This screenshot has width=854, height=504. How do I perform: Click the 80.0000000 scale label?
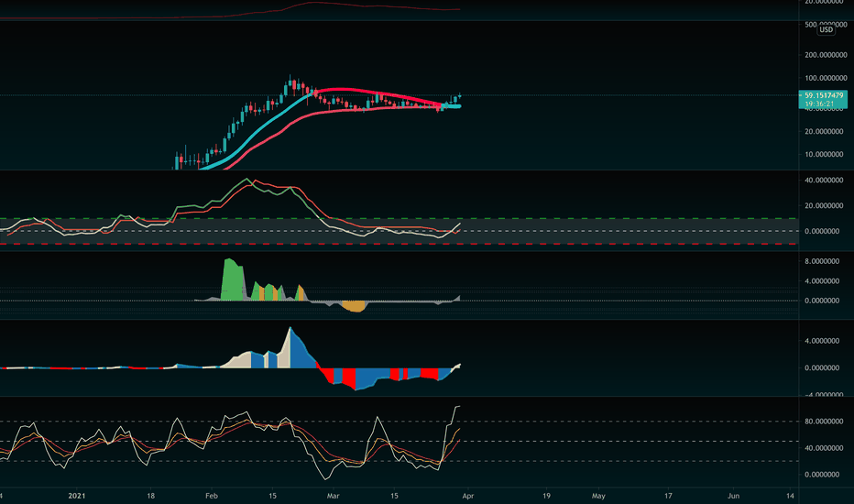[824, 422]
